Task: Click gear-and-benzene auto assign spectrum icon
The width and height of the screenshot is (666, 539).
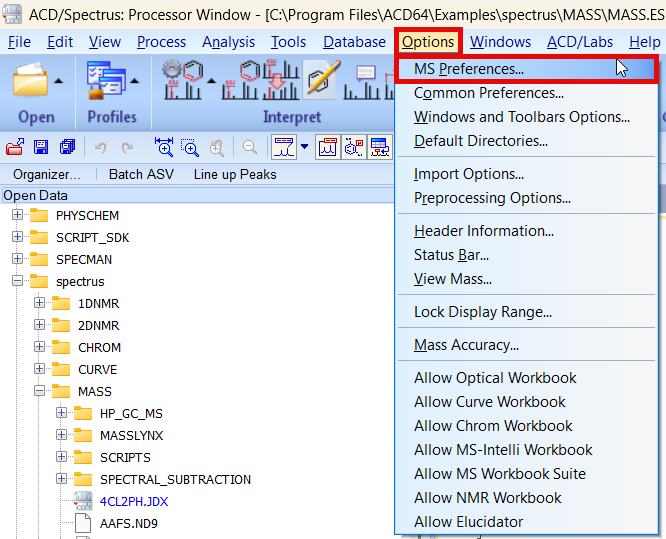Action: (183, 80)
